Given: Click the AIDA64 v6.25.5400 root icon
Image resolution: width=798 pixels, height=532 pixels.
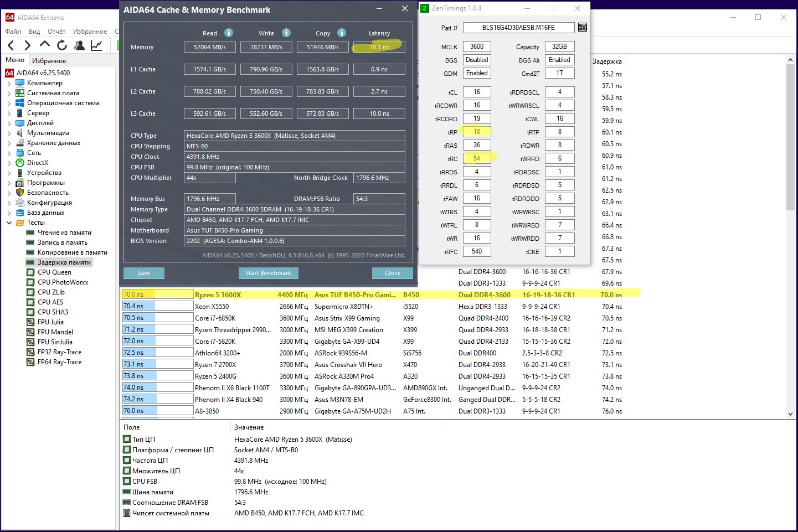Looking at the screenshot, I should tap(9, 73).
